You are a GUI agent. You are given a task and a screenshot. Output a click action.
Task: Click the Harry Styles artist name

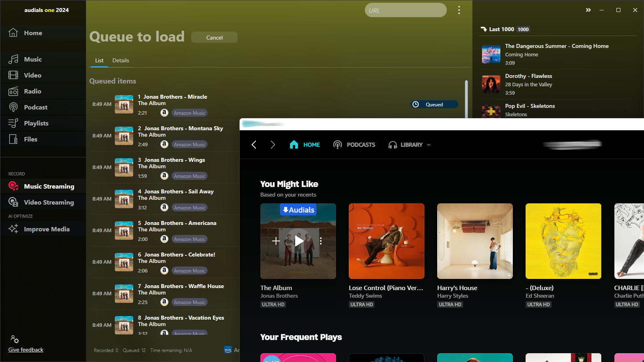(x=452, y=296)
